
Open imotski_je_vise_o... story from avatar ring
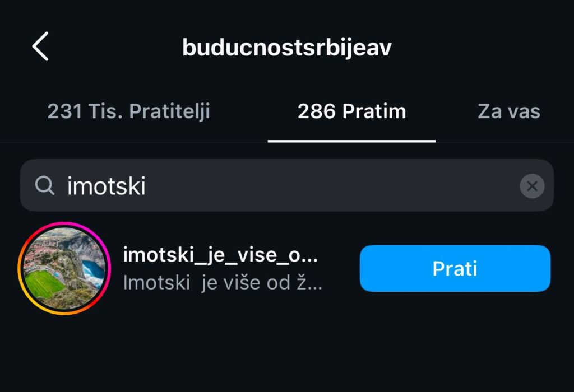pyautogui.click(x=64, y=268)
